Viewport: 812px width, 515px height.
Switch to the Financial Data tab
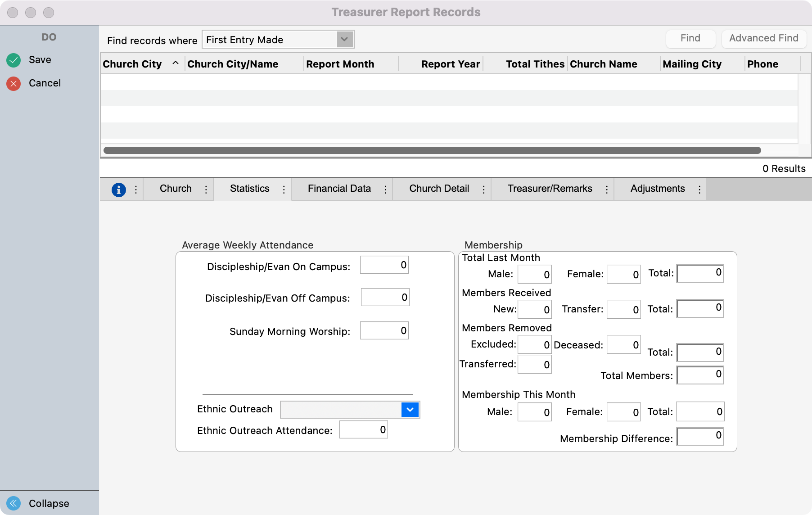coord(339,188)
